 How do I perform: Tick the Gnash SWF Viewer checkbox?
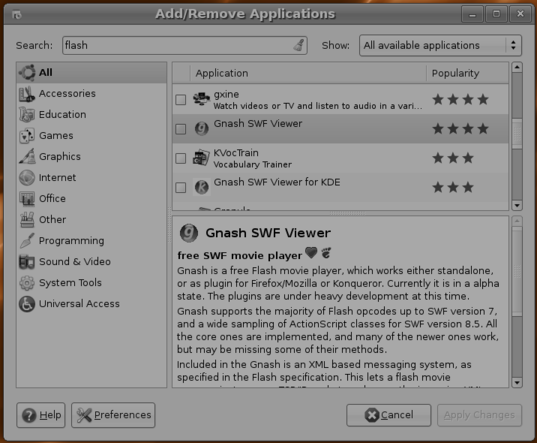click(x=181, y=129)
